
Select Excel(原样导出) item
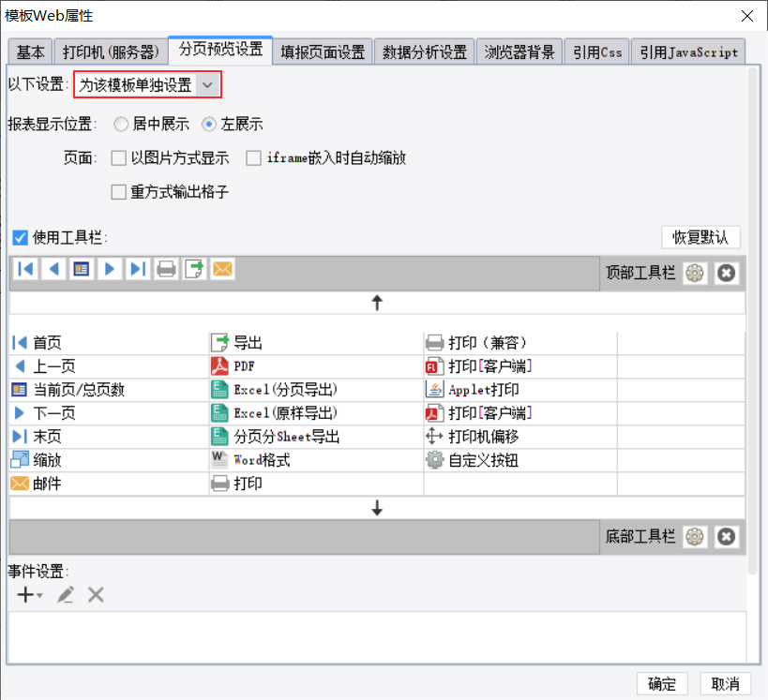coord(316,413)
